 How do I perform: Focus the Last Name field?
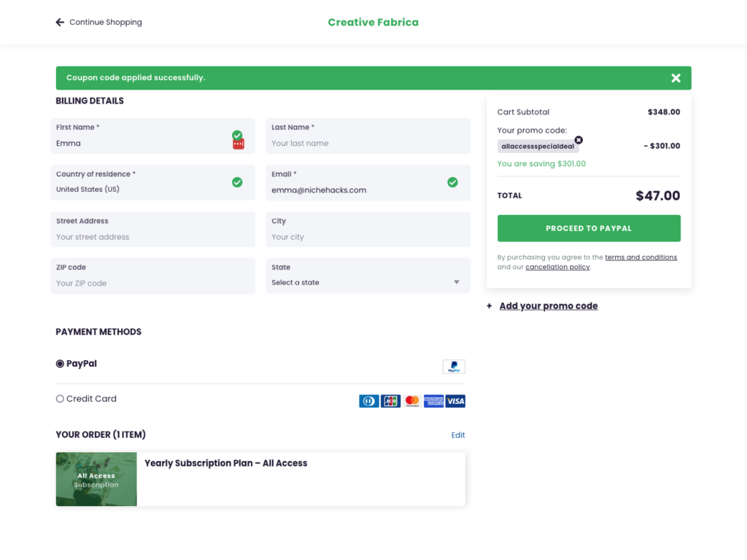click(x=368, y=136)
